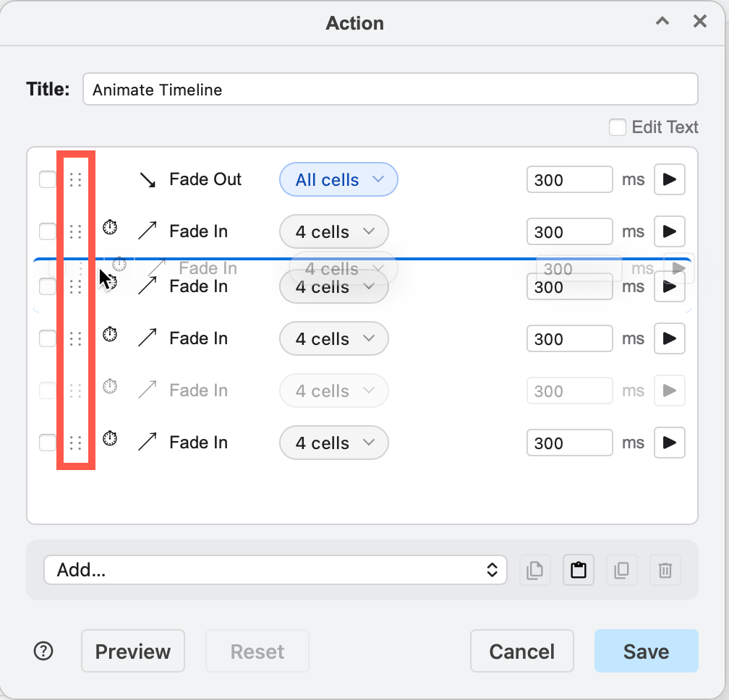Tick the checkbox of the last Fade In row
729x700 pixels.
[x=48, y=443]
